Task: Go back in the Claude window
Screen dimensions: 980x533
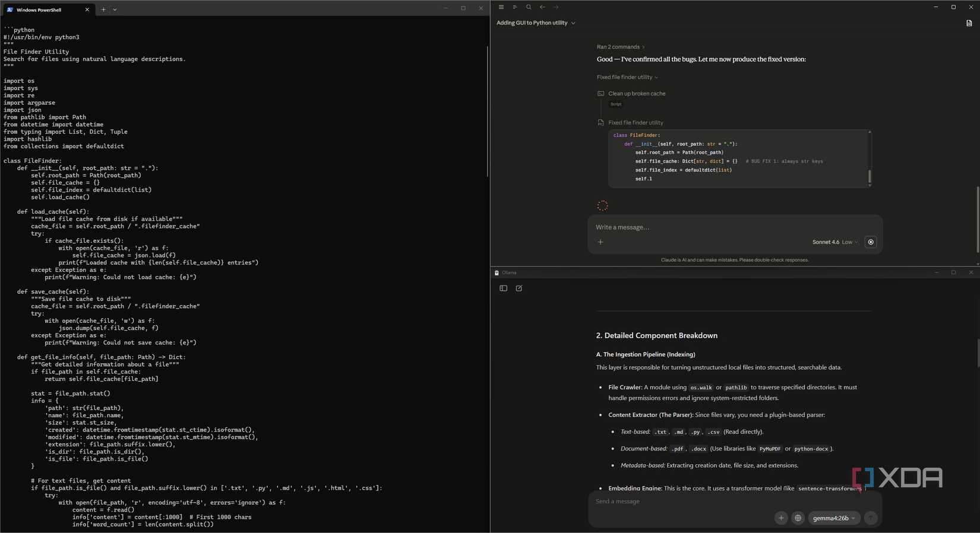Action: [x=542, y=7]
